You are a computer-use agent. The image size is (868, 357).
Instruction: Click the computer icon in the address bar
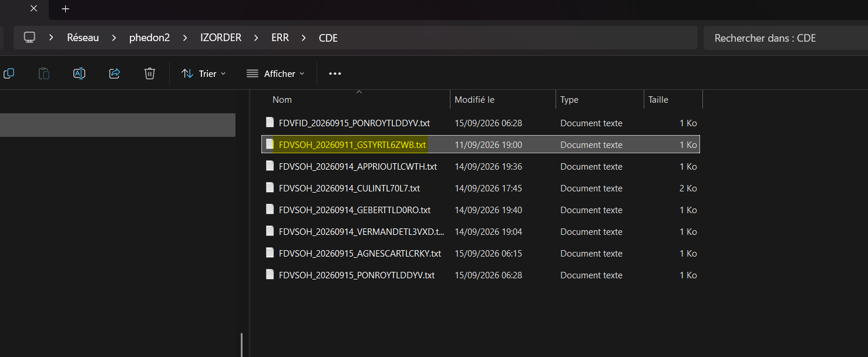click(29, 38)
